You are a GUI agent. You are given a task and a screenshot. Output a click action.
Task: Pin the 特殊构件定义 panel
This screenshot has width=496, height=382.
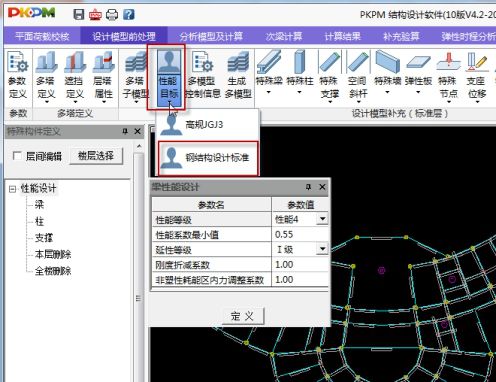coord(125,131)
